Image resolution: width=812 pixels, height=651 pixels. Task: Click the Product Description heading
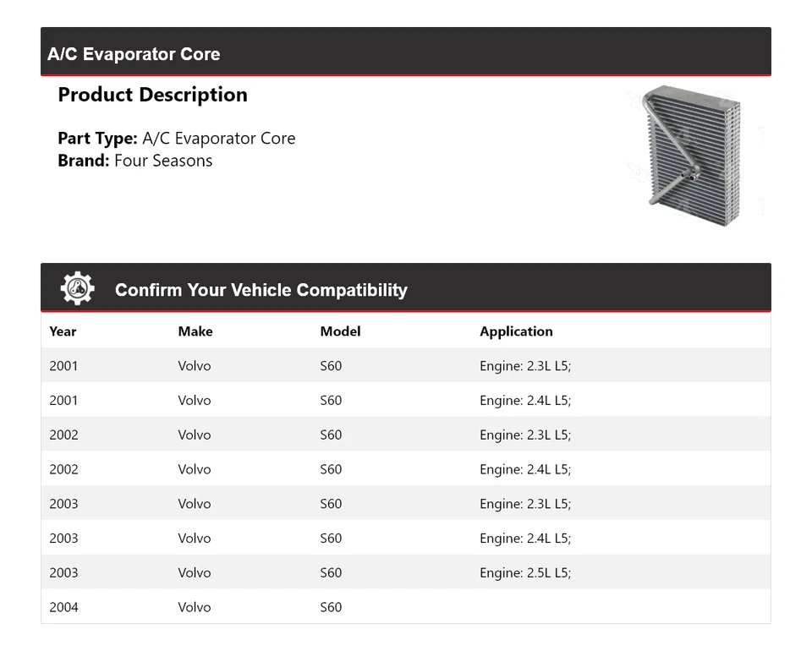pos(152,95)
